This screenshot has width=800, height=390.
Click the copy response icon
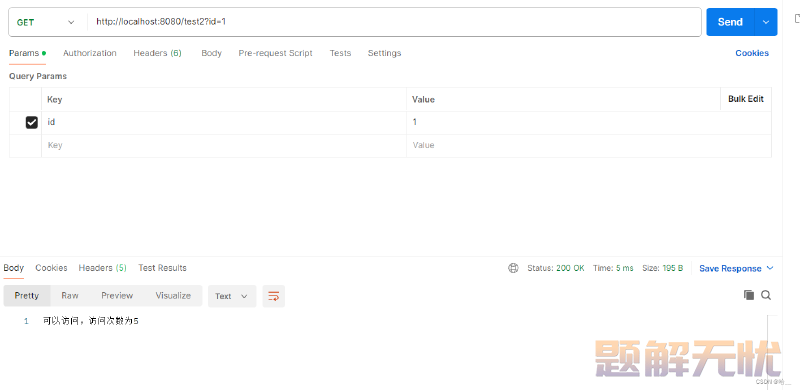click(749, 295)
